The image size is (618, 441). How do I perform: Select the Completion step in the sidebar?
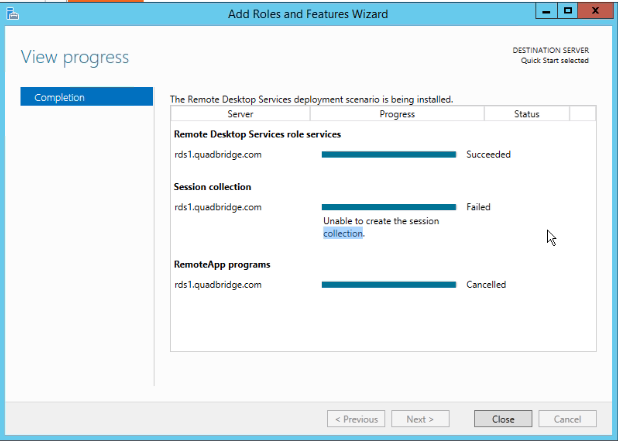click(x=87, y=97)
